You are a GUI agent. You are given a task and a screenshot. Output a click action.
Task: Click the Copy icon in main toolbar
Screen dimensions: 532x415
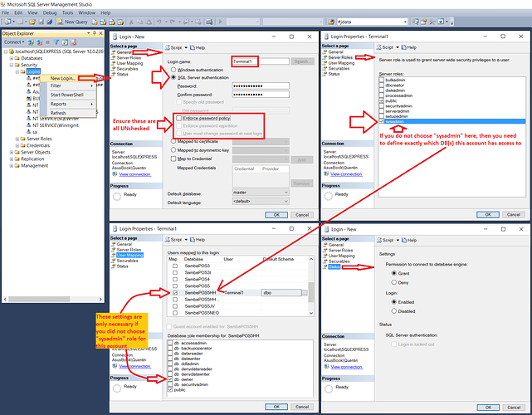[139, 22]
